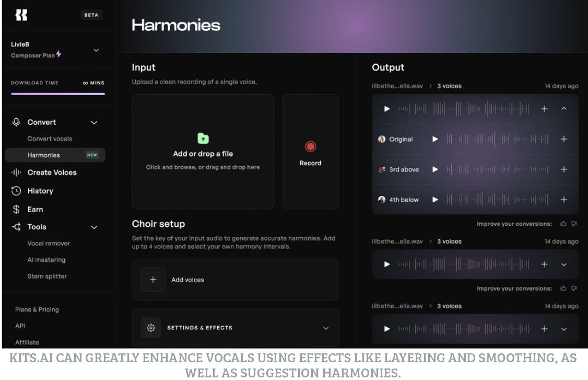588x380 pixels.
Task: Collapse the first output voices list
Action: point(563,109)
